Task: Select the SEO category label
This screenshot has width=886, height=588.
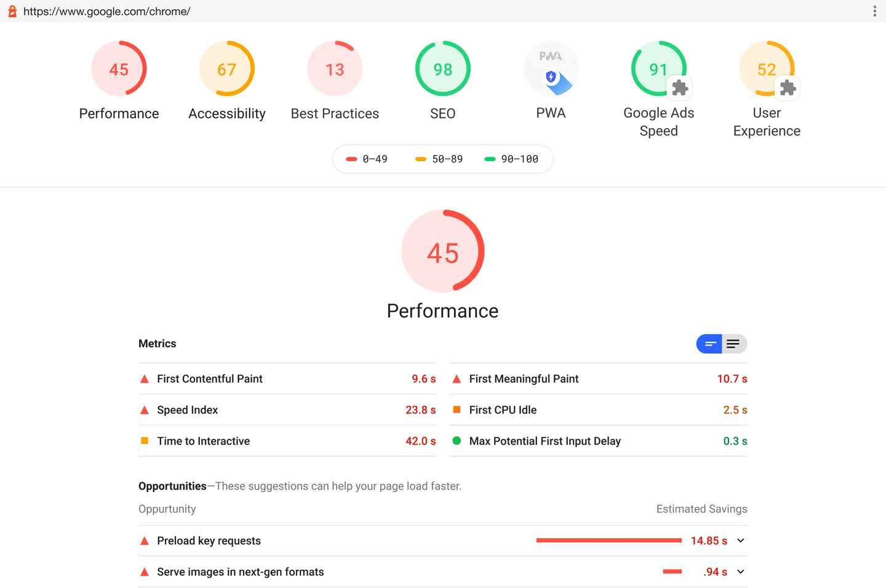Action: (x=443, y=114)
